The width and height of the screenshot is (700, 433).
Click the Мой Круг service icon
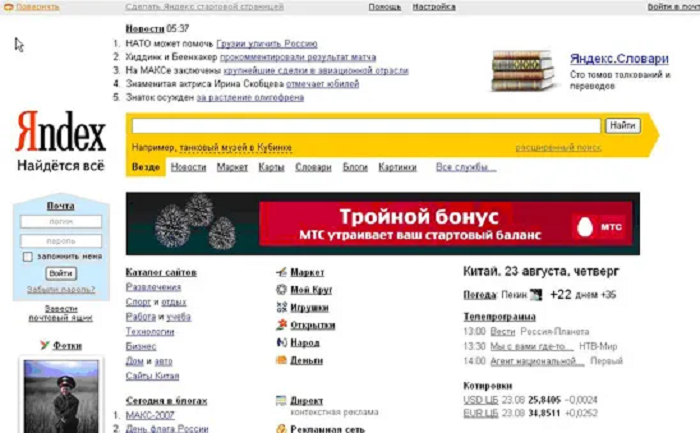pos(281,290)
